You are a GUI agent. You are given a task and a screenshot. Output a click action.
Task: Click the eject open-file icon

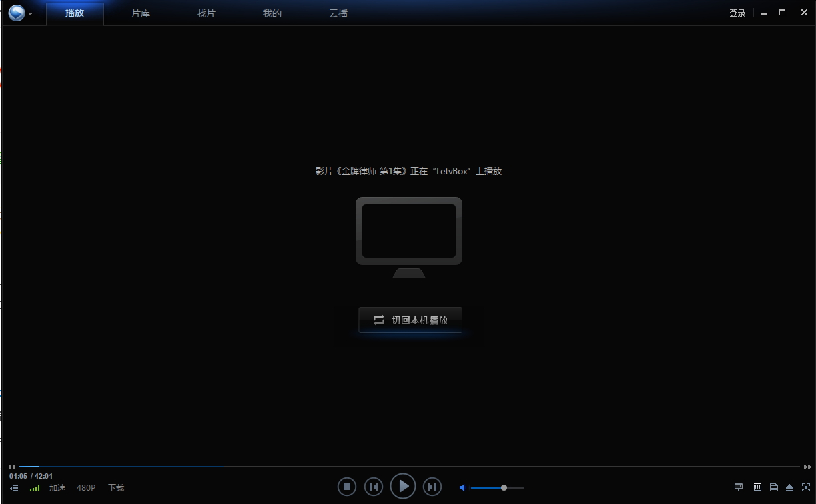click(x=789, y=487)
